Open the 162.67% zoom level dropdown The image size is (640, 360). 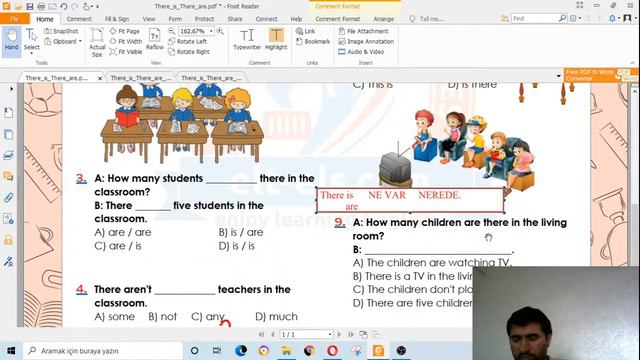(x=211, y=31)
